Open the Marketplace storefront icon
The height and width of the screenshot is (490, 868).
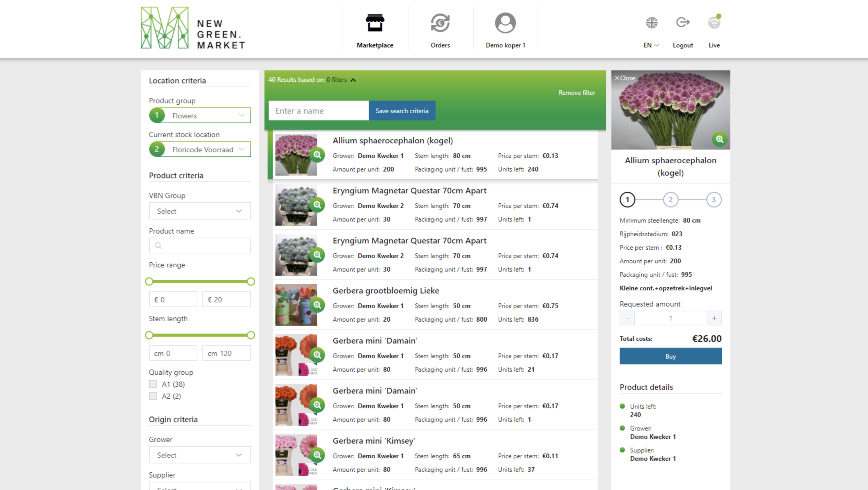tap(375, 23)
